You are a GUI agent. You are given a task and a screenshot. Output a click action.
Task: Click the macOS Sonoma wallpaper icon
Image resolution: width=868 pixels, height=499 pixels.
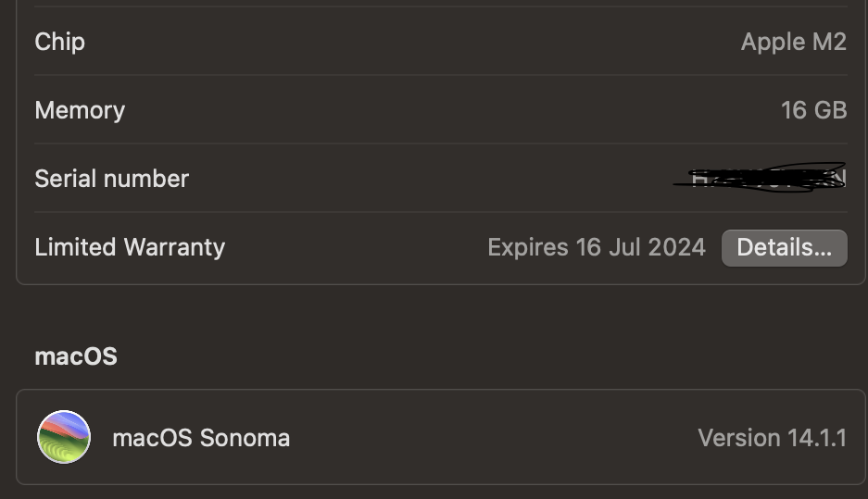coord(64,437)
